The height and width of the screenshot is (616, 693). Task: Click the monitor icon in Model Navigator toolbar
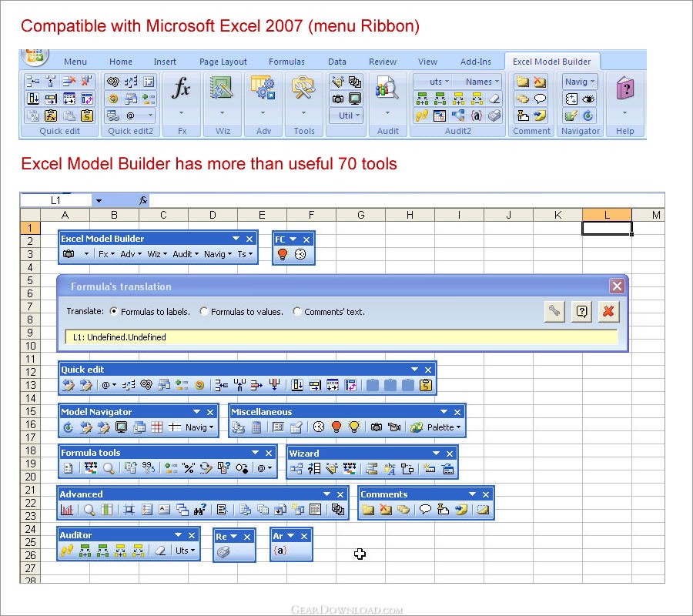121,427
